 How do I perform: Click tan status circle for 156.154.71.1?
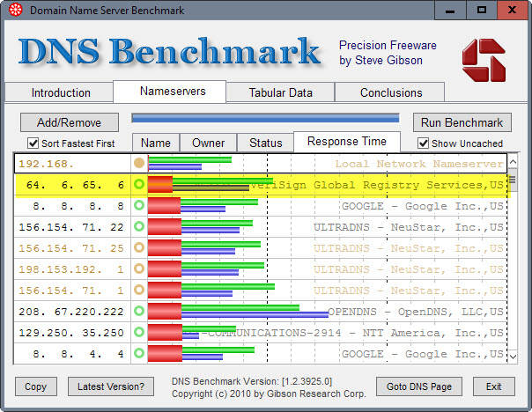point(139,290)
